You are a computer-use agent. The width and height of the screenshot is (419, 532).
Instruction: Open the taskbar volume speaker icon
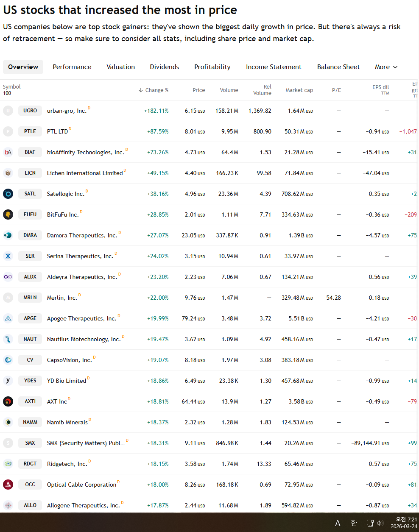click(380, 523)
